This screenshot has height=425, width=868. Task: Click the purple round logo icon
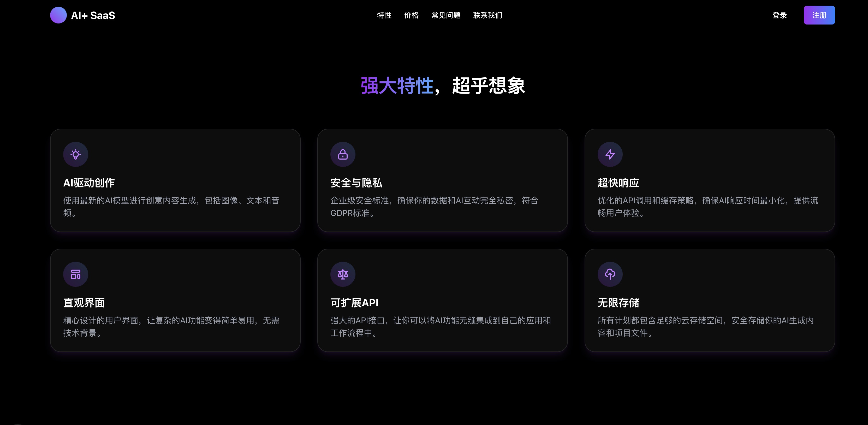coord(58,15)
